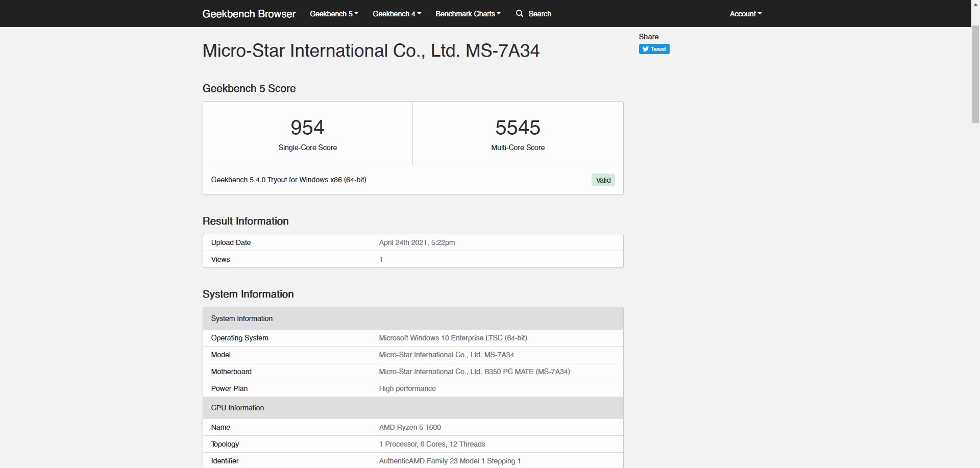Expand the Benchmark Charts menu
Screen dimensions: 980x468
pos(468,14)
